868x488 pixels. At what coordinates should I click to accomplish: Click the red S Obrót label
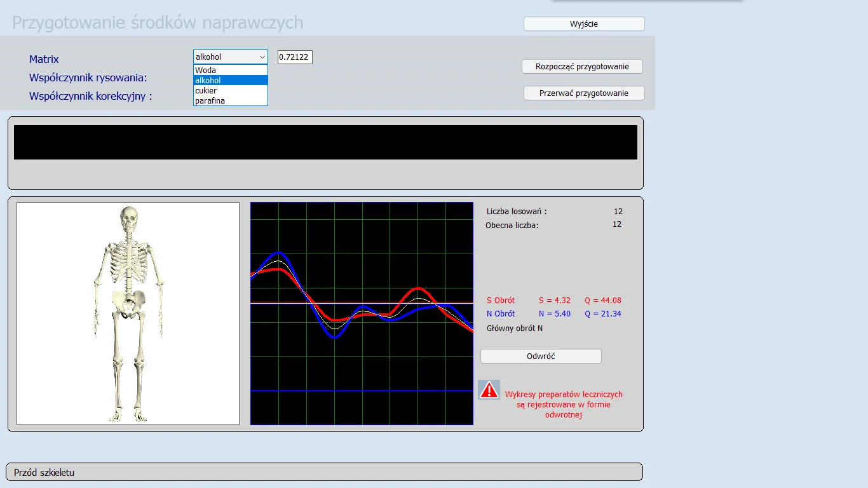click(501, 301)
